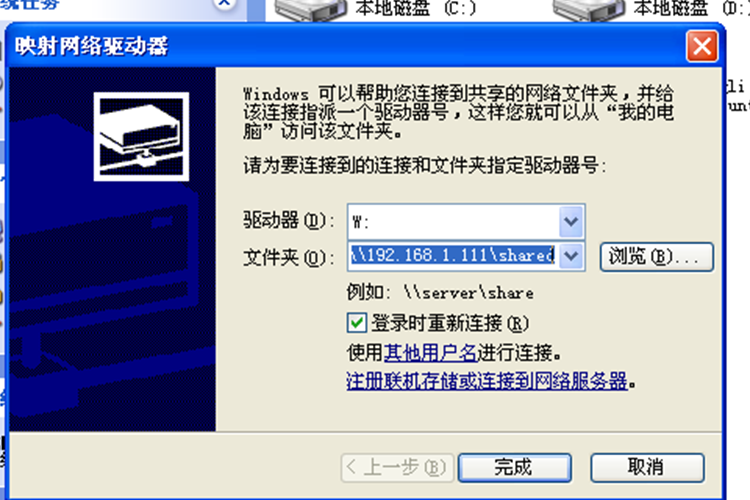Screen dimensions: 750x500
Task: Click the 本地磁盘 (C:) label text
Action: tap(415, 8)
